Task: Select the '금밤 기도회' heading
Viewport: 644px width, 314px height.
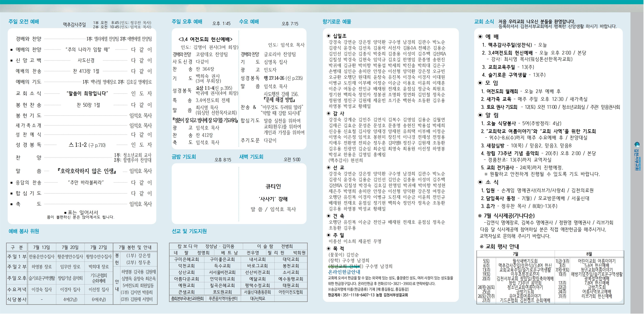Action: click(184, 157)
